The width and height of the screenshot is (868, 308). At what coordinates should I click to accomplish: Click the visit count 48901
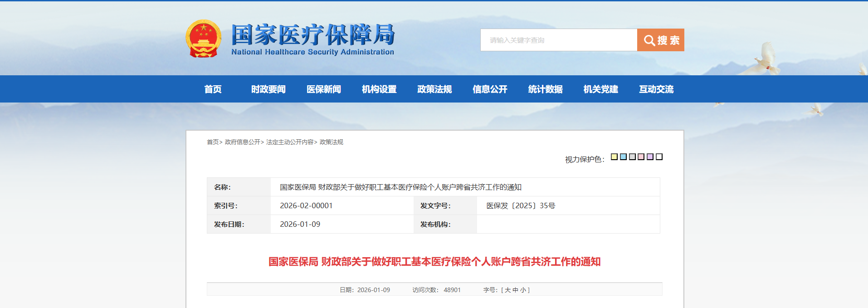point(452,290)
